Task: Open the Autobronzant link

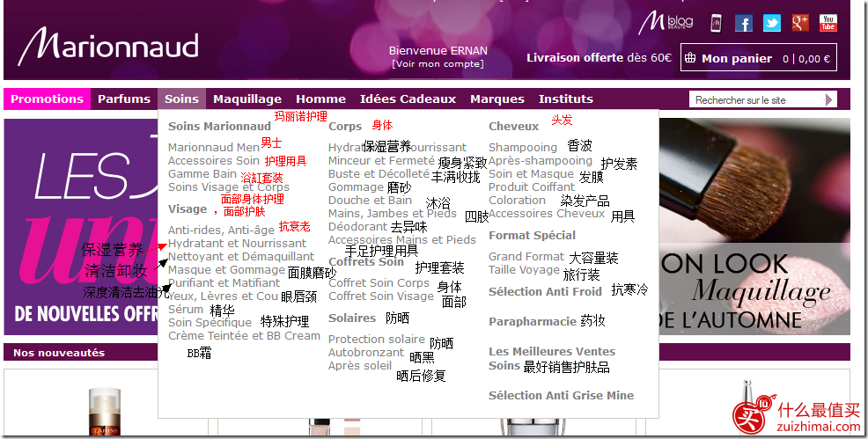Action: click(366, 353)
